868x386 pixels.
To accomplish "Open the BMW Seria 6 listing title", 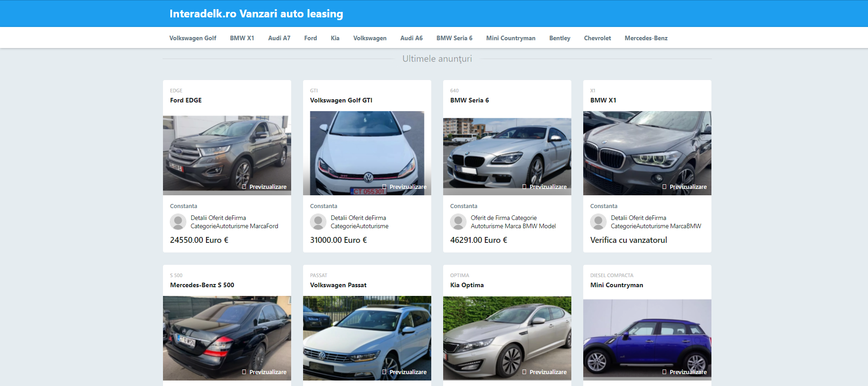I will tap(469, 100).
